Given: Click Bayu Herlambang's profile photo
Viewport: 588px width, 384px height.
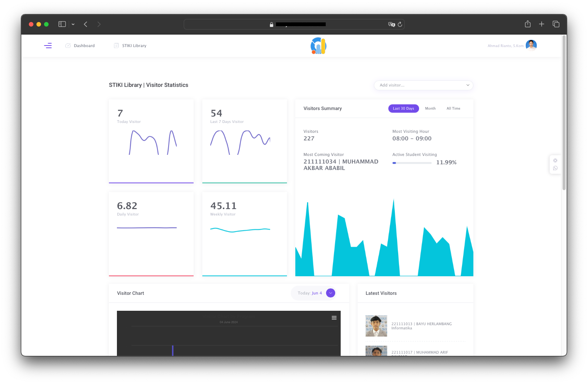Looking at the screenshot, I should tap(376, 326).
